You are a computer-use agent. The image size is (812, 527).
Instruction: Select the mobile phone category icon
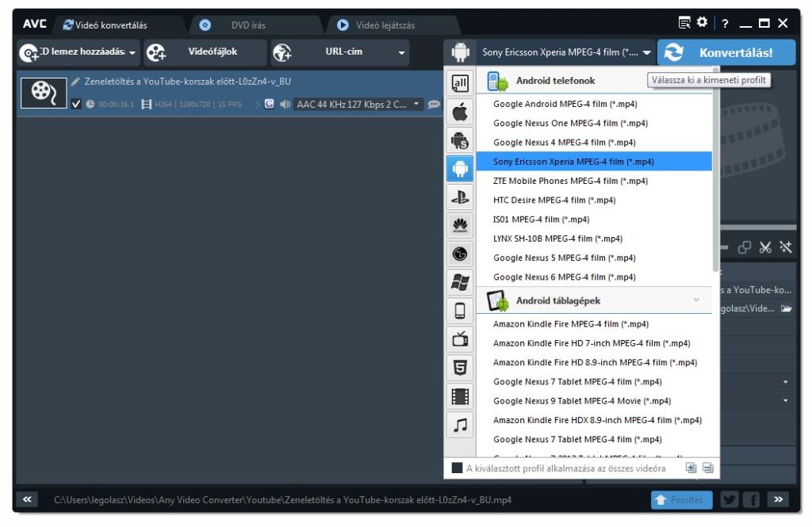pyautogui.click(x=460, y=311)
